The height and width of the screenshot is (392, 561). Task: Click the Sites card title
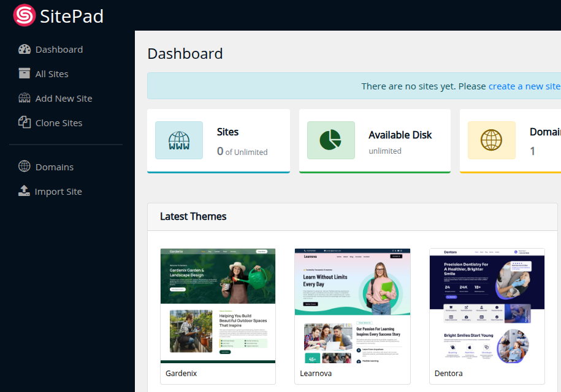click(x=227, y=132)
